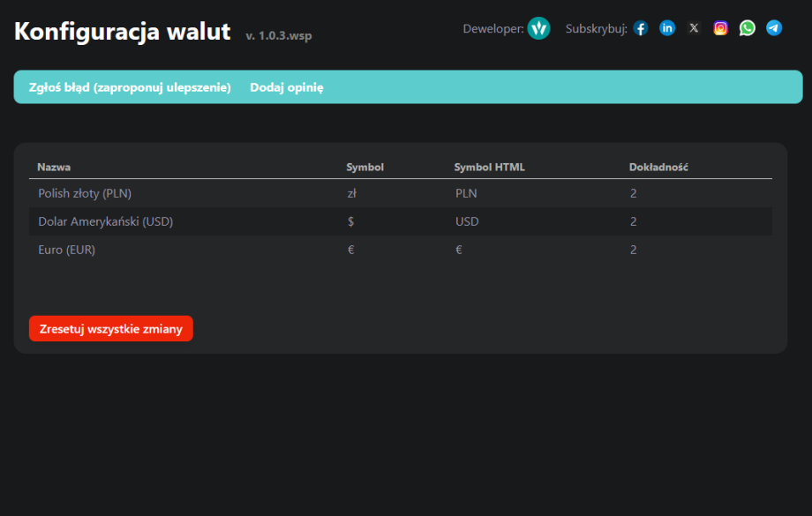
Task: Open the Instagram icon
Action: 720,27
